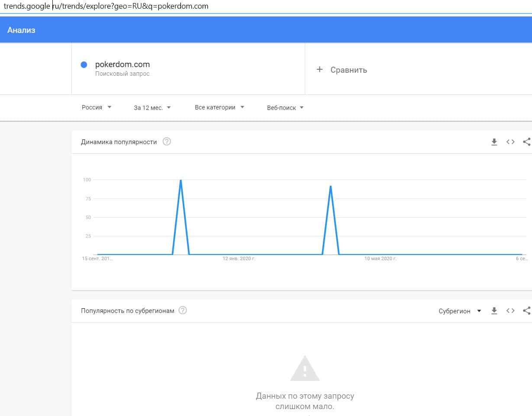Screen dimensions: 532x416
Task: Open help icon next to Динамика популярности
Action: 167,142
